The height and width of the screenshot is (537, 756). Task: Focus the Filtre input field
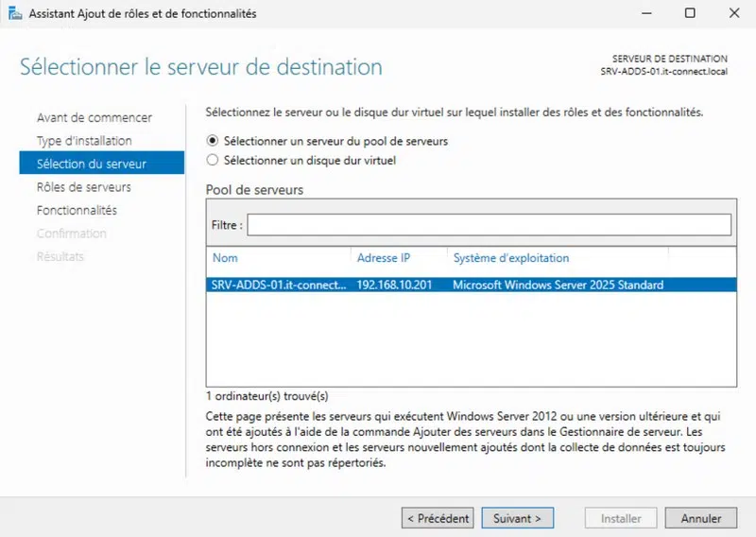[489, 225]
